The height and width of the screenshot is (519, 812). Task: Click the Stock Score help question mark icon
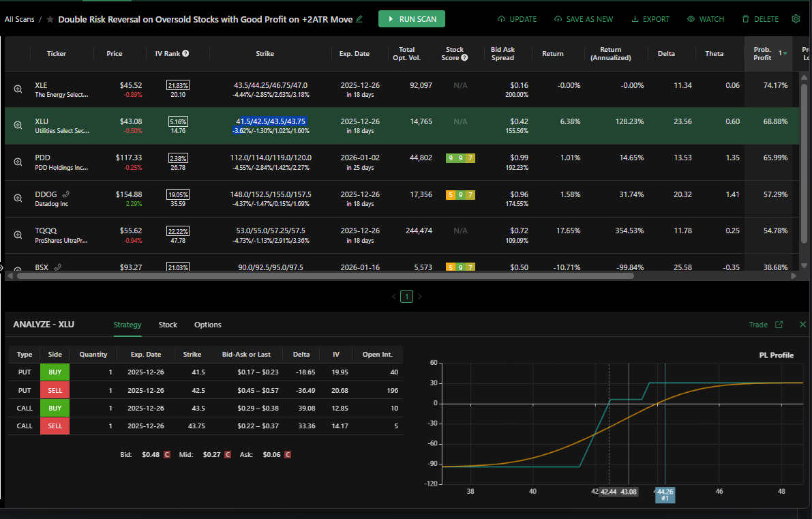[464, 58]
